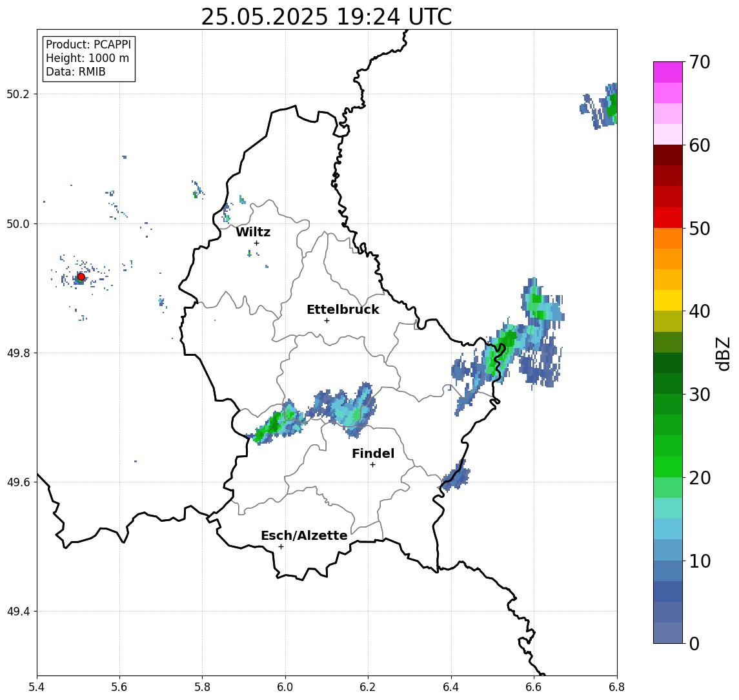Click the magenta top colorbar swatch
The height and width of the screenshot is (700, 739).
tap(668, 72)
